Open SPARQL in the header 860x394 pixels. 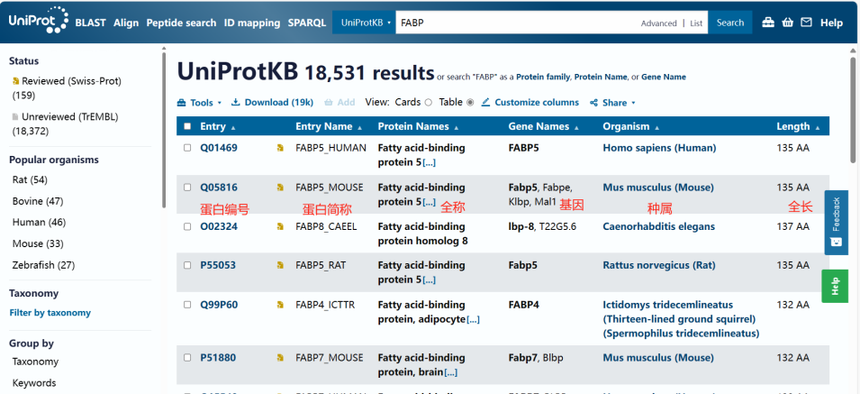point(307,23)
